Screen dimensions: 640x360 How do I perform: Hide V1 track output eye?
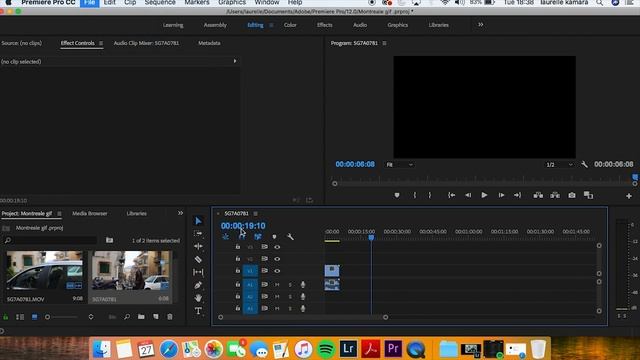[x=277, y=271]
